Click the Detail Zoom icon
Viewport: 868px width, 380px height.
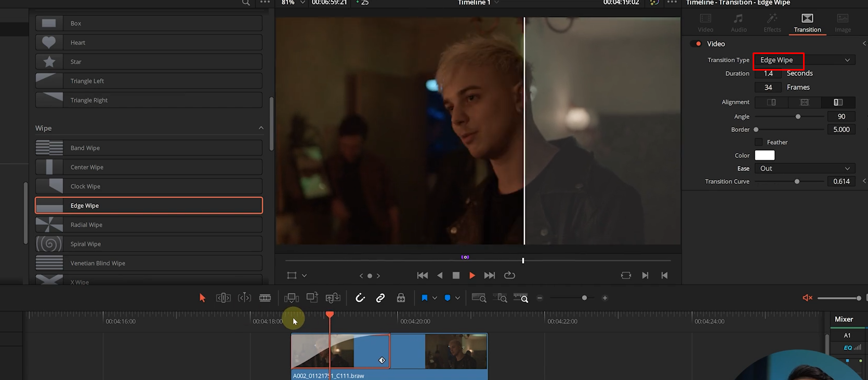(500, 298)
